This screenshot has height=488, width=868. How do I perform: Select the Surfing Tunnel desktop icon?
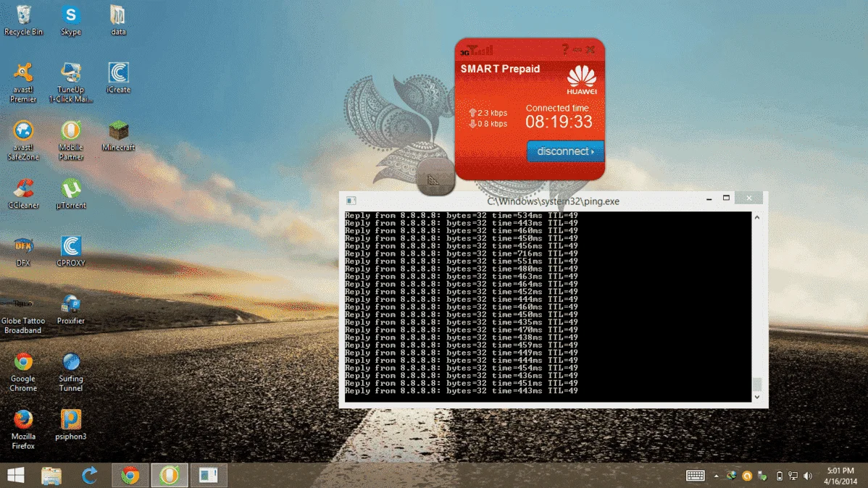pos(71,372)
